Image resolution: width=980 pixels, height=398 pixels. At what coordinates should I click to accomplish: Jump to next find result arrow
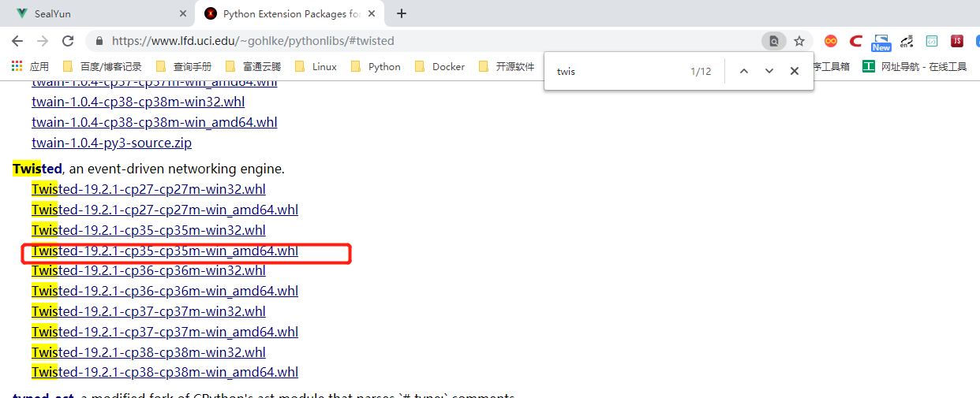click(x=769, y=71)
